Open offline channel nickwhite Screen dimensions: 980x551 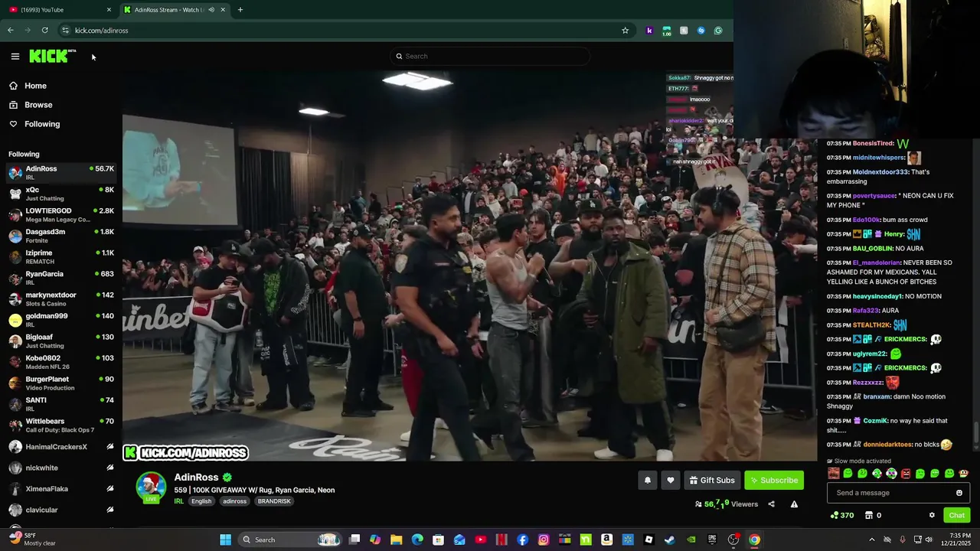pyautogui.click(x=61, y=468)
